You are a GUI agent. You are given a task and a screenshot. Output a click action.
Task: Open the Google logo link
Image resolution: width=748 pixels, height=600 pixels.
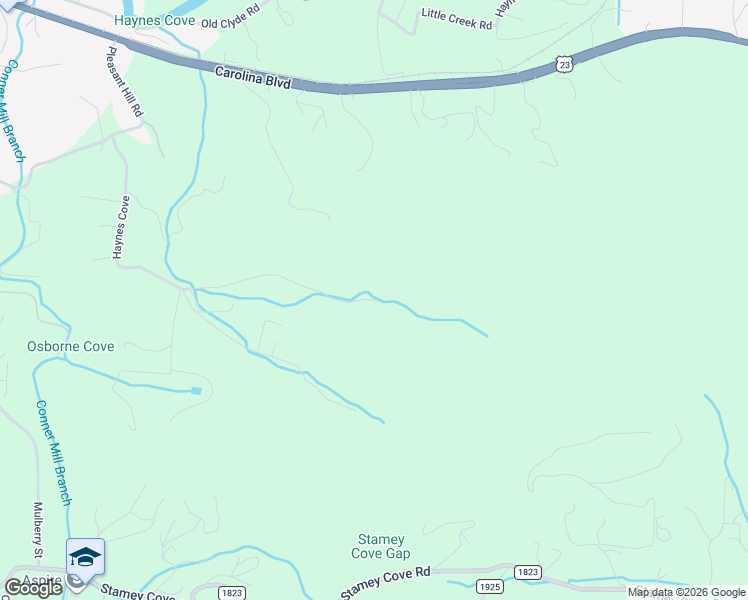pos(33,589)
